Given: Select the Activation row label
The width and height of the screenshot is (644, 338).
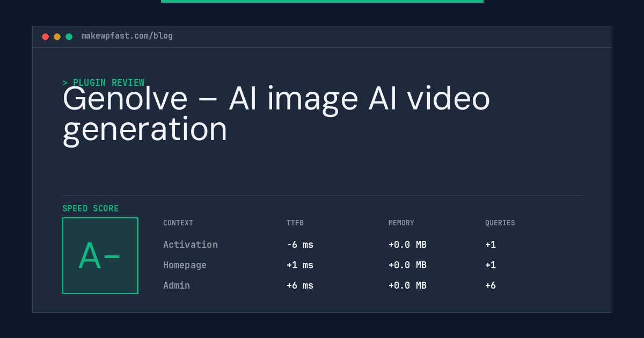Looking at the screenshot, I should tap(191, 245).
